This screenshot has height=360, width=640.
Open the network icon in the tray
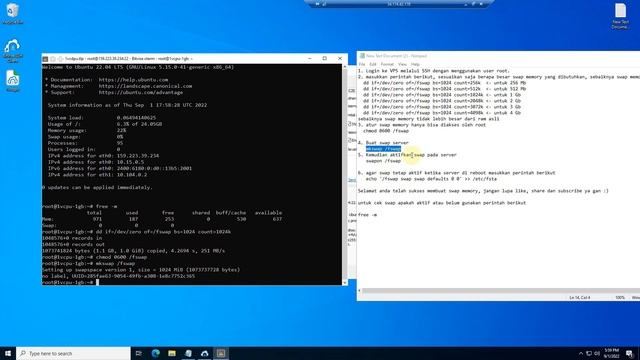tap(589, 353)
